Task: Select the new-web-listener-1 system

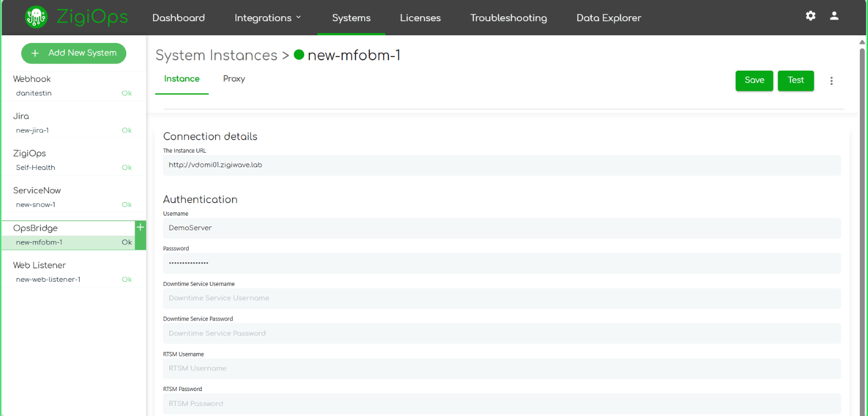Action: pyautogui.click(x=73, y=280)
